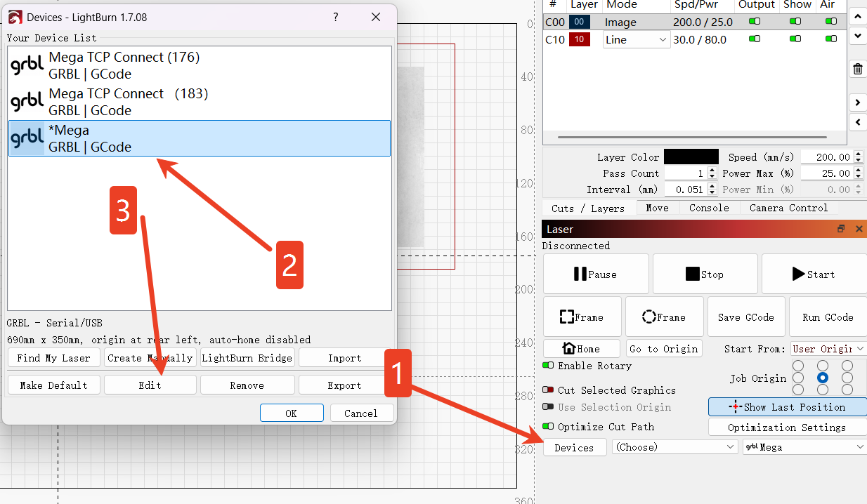Turn off Output for layer C10

755,39
